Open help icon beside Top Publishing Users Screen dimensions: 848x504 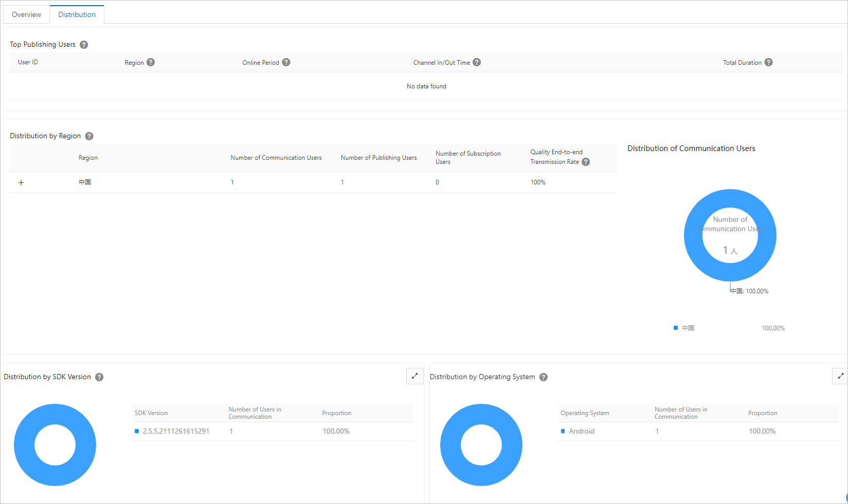(84, 45)
